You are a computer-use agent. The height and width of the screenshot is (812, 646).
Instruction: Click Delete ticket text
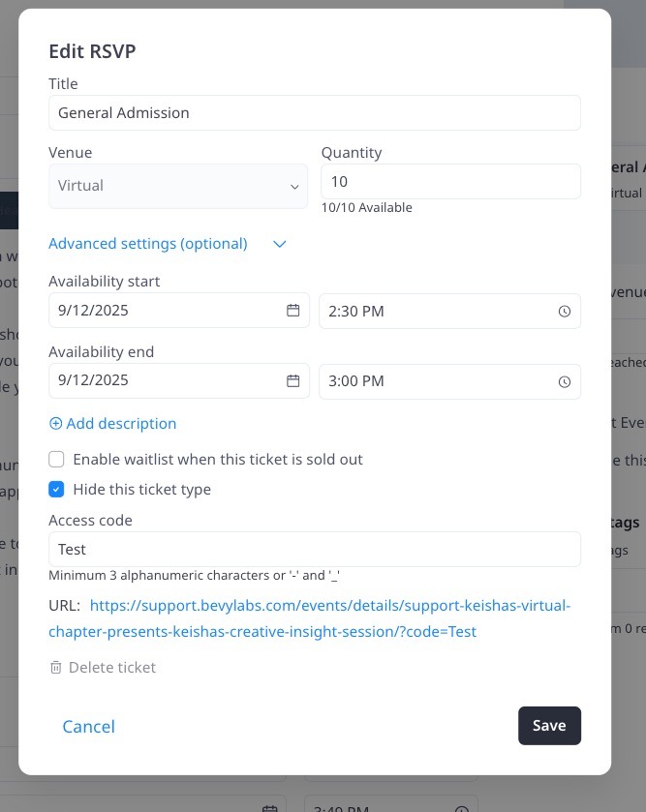point(112,668)
